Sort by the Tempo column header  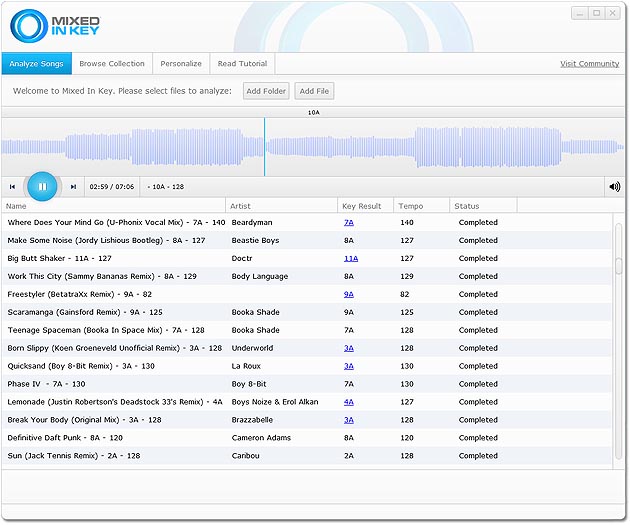click(x=421, y=206)
